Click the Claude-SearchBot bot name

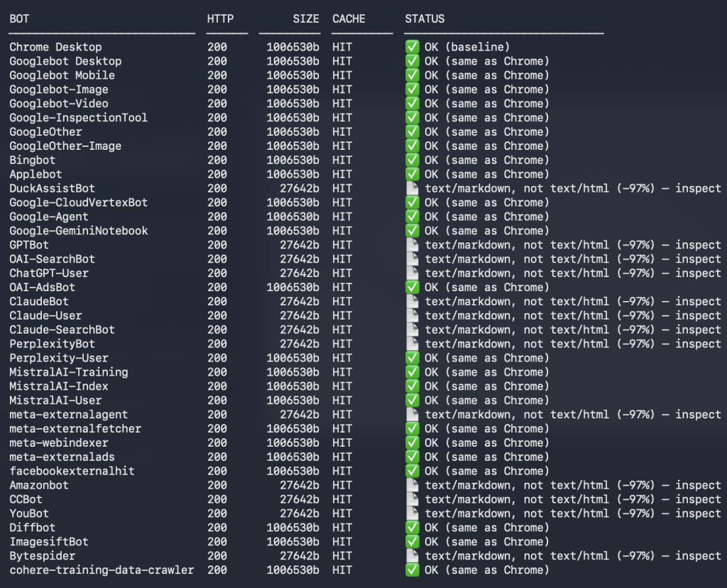62,330
